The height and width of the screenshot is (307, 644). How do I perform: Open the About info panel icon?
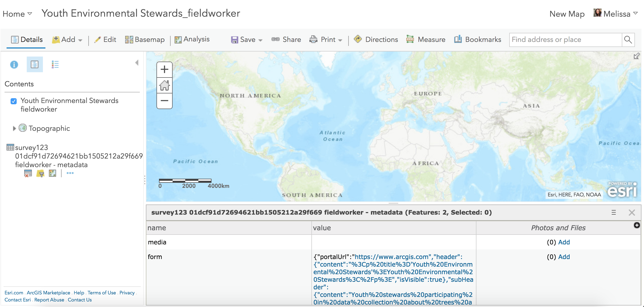tap(14, 65)
